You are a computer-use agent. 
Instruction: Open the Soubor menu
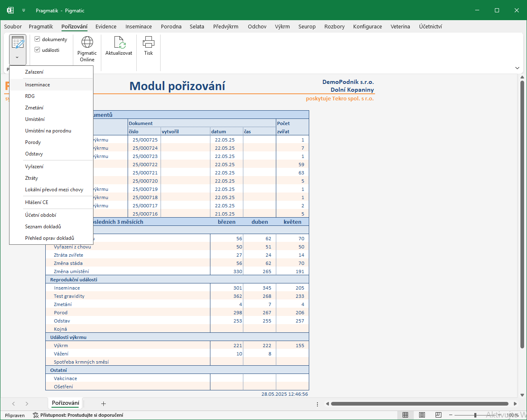click(13, 26)
